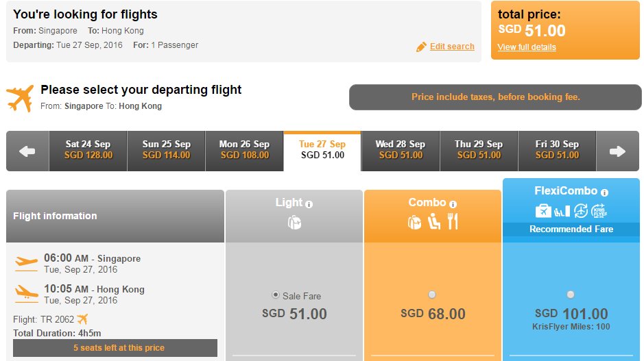This screenshot has height=361, width=644.
Task: Click the KrisFlyer icon under FlexiCombo
Action: [599, 211]
